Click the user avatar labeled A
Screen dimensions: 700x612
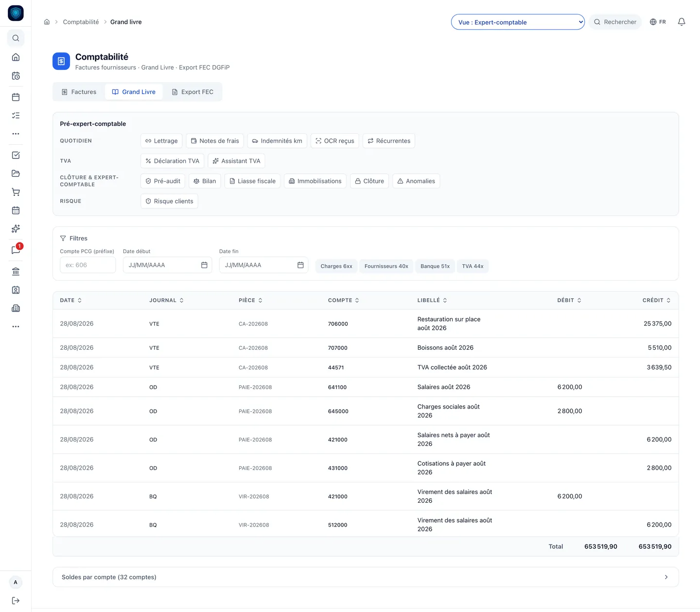pos(16,582)
